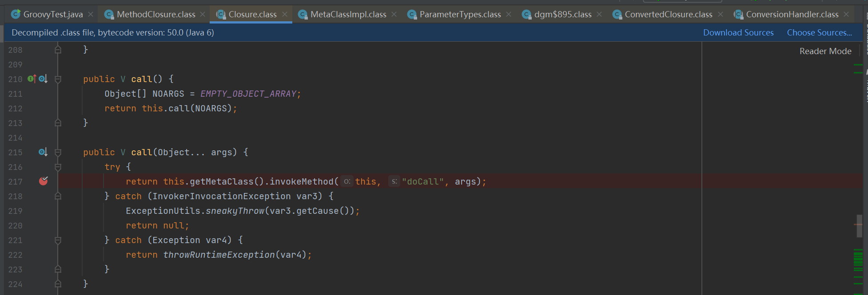Click the MetaClassImpl.class tab file icon
The height and width of the screenshot is (295, 868).
click(303, 15)
